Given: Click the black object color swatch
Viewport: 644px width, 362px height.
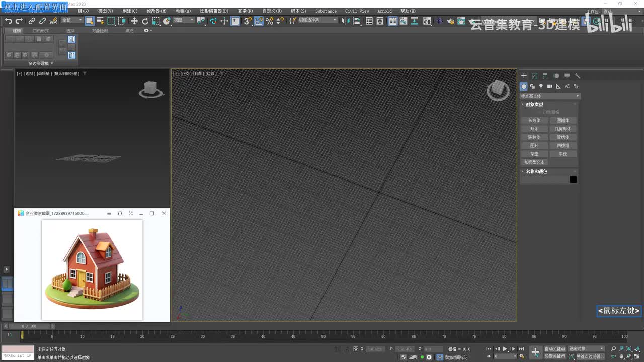Looking at the screenshot, I should 573,179.
